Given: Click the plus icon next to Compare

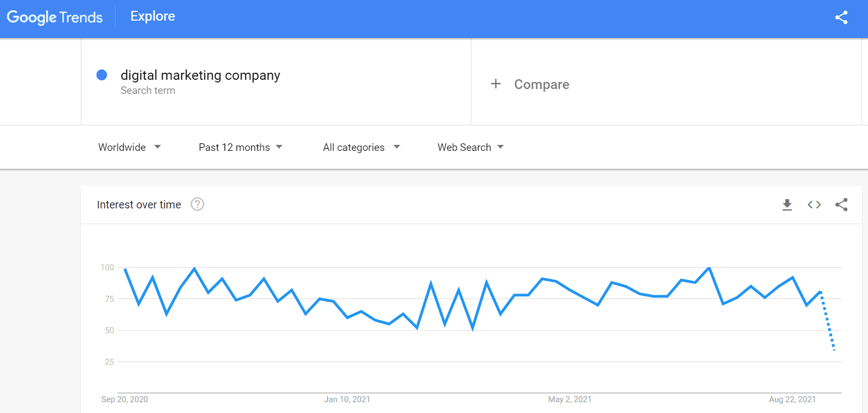Looking at the screenshot, I should click(496, 84).
